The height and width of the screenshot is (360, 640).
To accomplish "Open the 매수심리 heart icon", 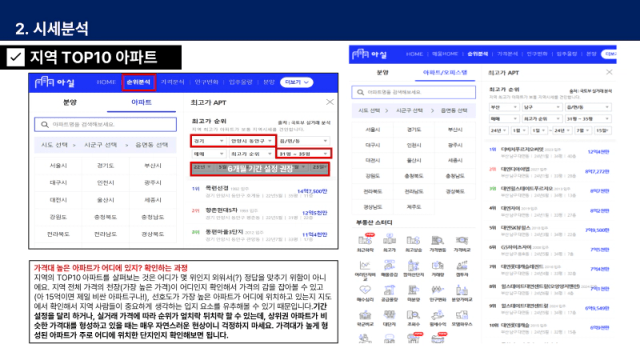I will point(365,293).
